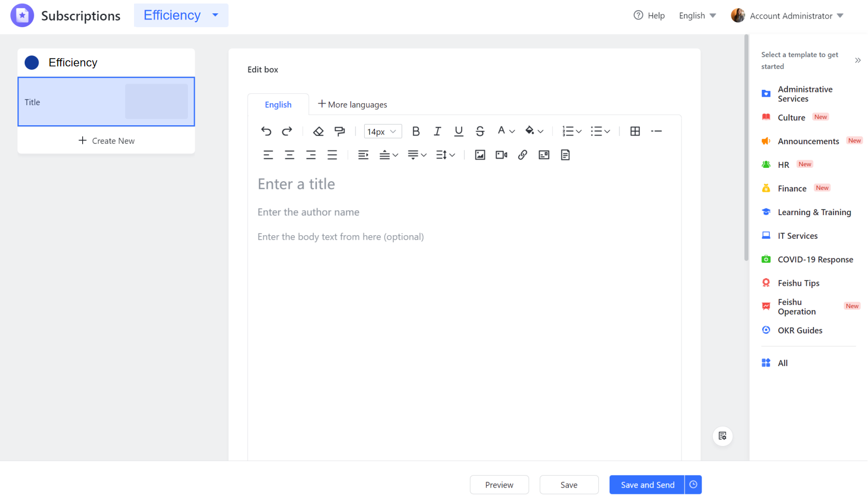Toggle bold text formatting
868x501 pixels.
click(416, 131)
